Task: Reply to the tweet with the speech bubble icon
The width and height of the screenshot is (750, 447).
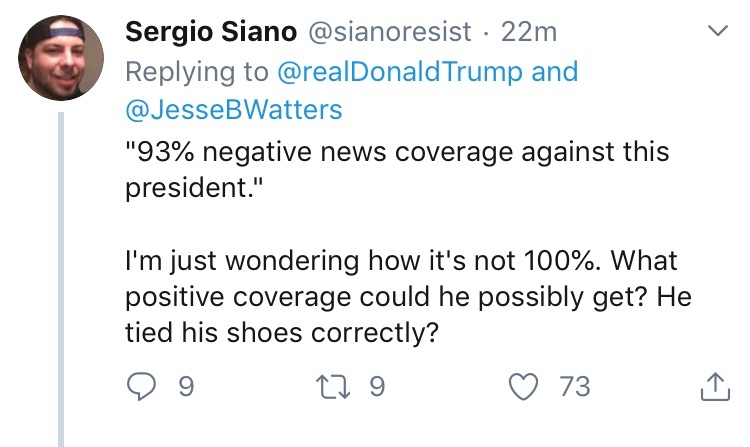Action: [143, 386]
